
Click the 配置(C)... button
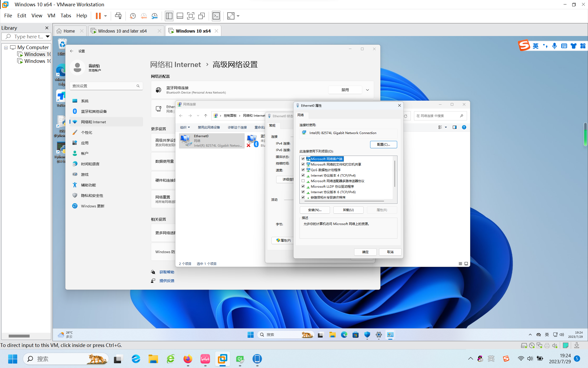coord(383,145)
